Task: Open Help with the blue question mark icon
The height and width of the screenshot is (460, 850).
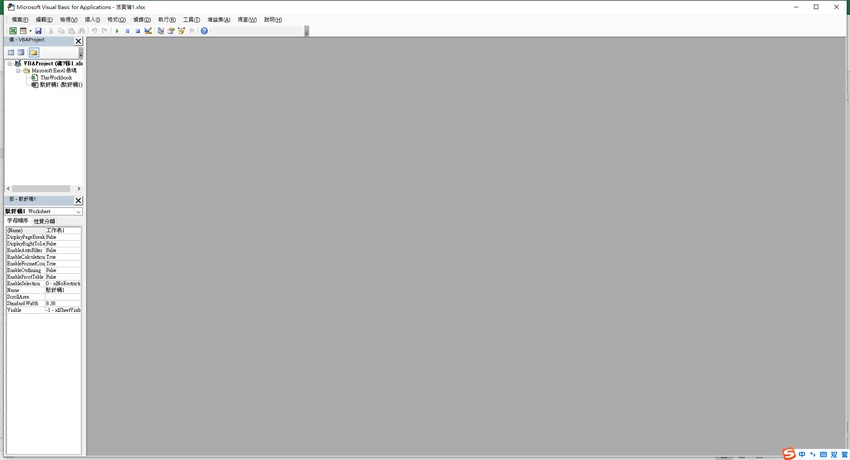Action: tap(204, 31)
